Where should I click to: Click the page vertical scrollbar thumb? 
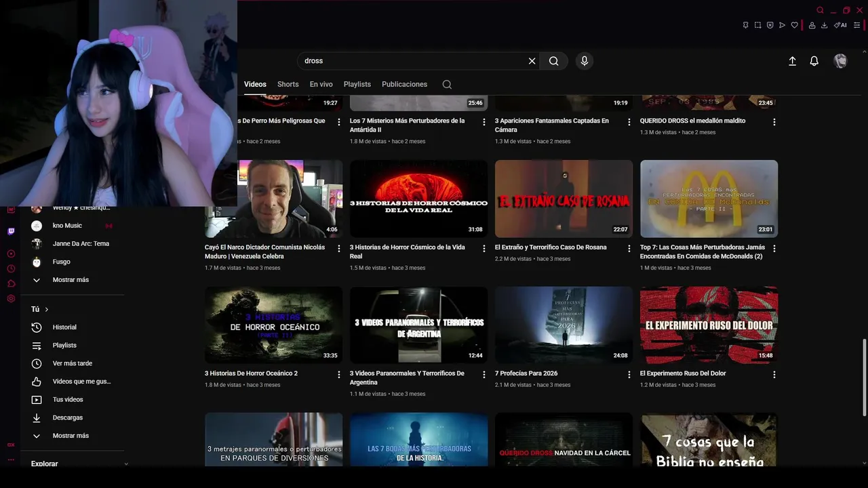(864, 377)
